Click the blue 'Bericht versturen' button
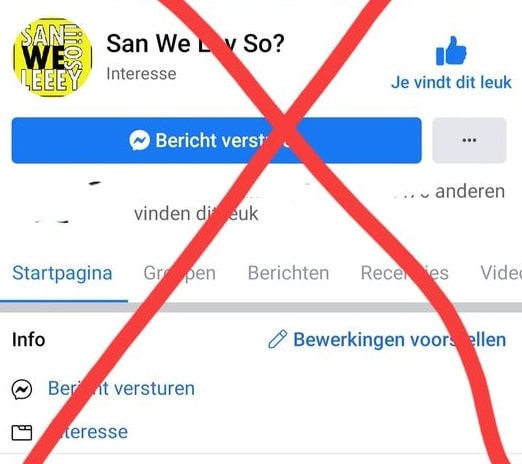The width and height of the screenshot is (522, 464). 216,140
